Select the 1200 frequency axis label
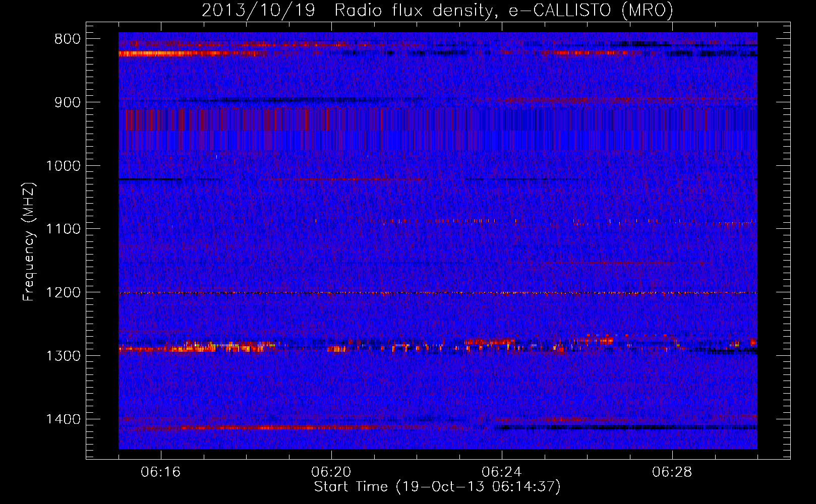 (63, 293)
